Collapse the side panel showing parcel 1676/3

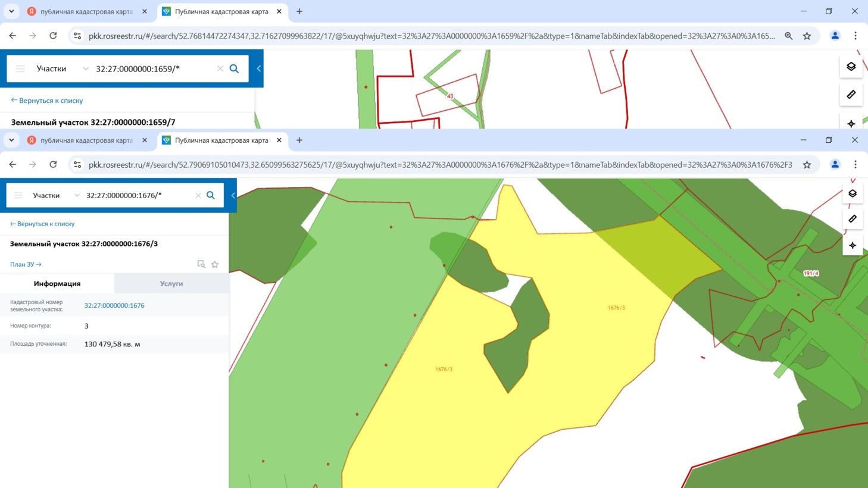click(x=233, y=195)
